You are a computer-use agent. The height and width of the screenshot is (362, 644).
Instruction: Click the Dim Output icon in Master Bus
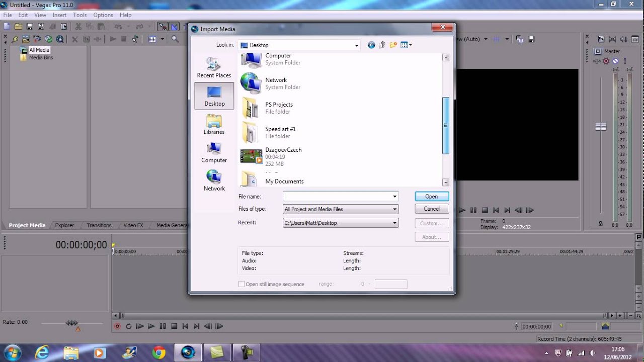coord(623,39)
